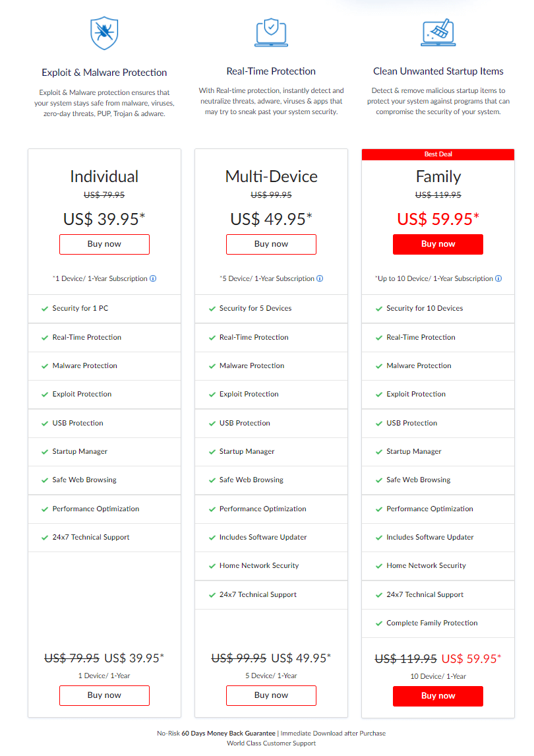Click the red Buy now under Family plan price
The image size is (534, 756).
(x=438, y=244)
